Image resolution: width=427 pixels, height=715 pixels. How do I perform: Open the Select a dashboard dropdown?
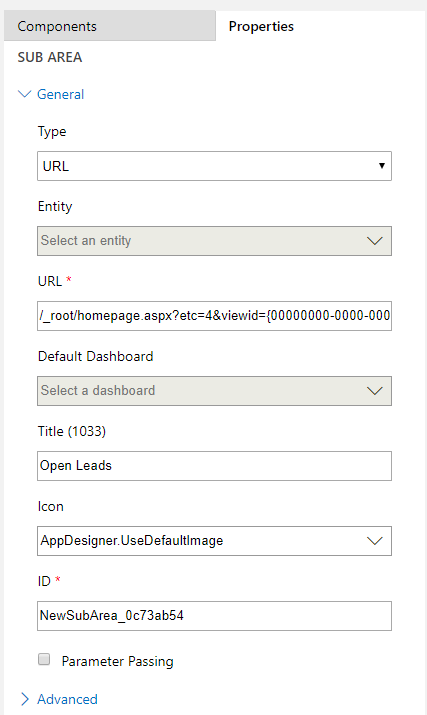click(x=214, y=391)
